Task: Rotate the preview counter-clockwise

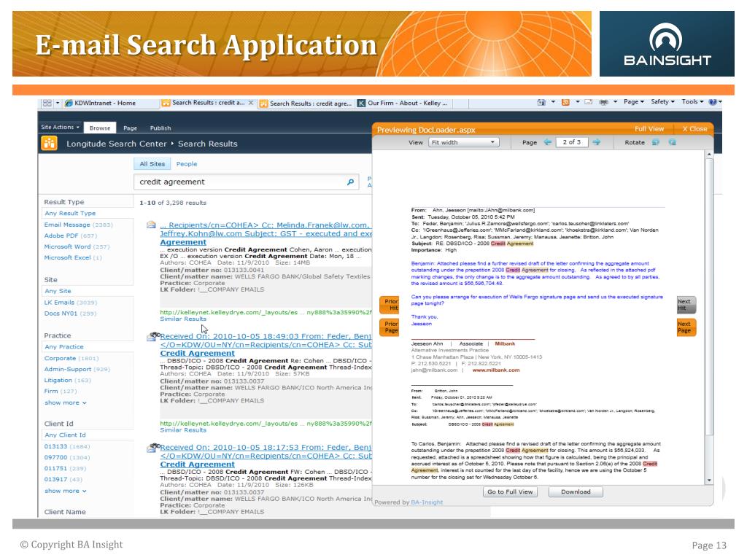Action: (x=656, y=142)
